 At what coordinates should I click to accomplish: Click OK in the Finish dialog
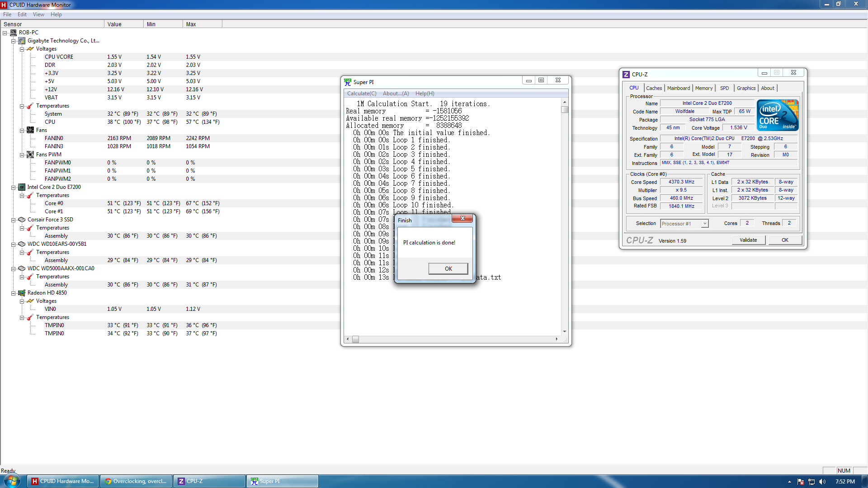click(448, 269)
